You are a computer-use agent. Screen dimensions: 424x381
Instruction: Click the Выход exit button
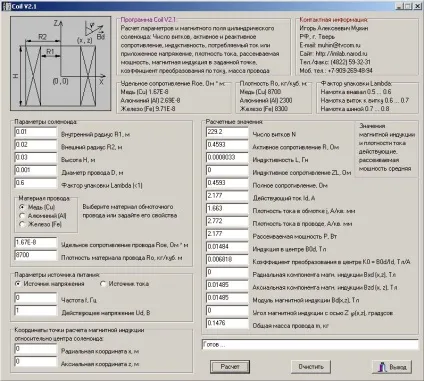(x=392, y=367)
